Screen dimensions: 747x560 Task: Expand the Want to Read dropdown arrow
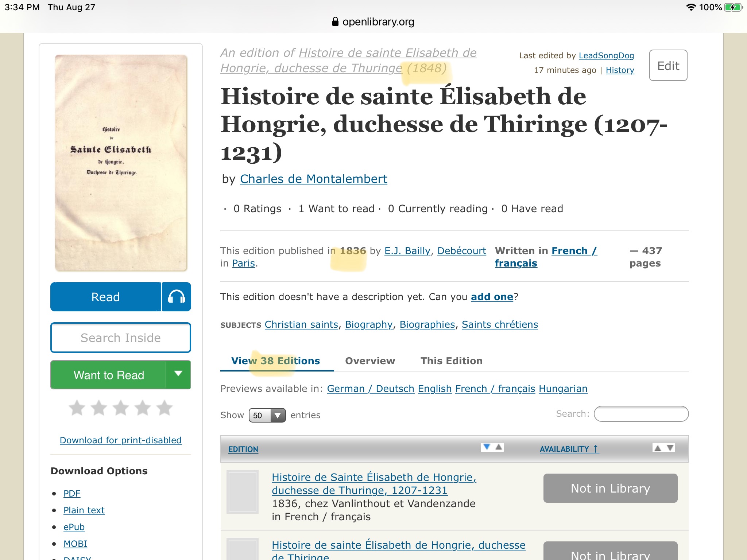tap(178, 374)
